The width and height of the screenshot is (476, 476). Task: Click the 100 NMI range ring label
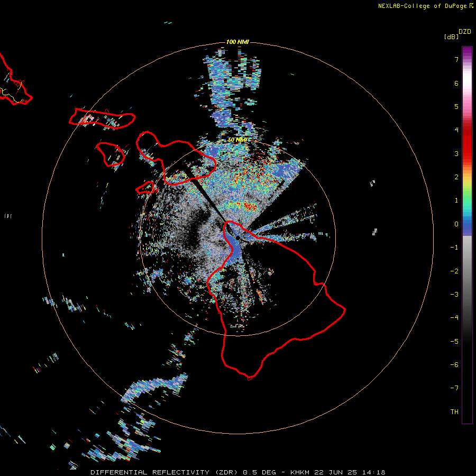[x=237, y=42]
